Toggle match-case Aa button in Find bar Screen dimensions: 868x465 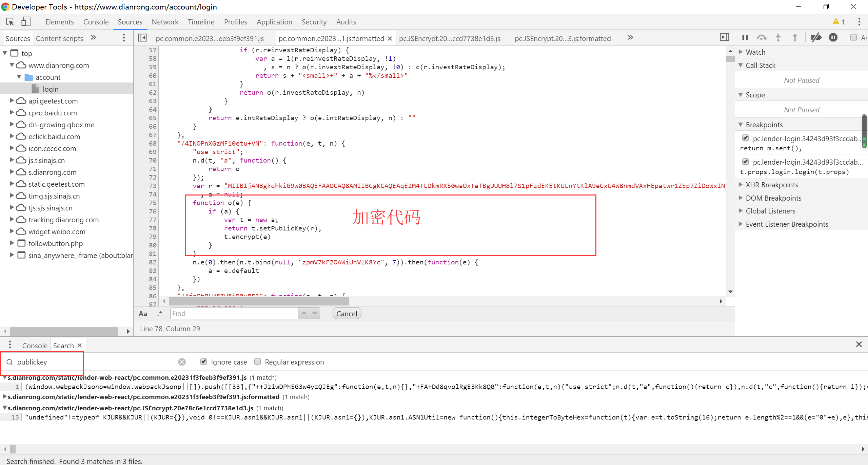click(143, 314)
